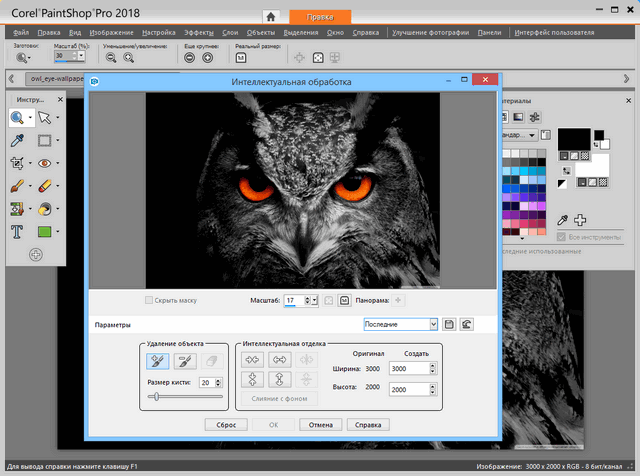Click the zoom in magnifier in toolbar
640x476 pixels.
pos(128,58)
